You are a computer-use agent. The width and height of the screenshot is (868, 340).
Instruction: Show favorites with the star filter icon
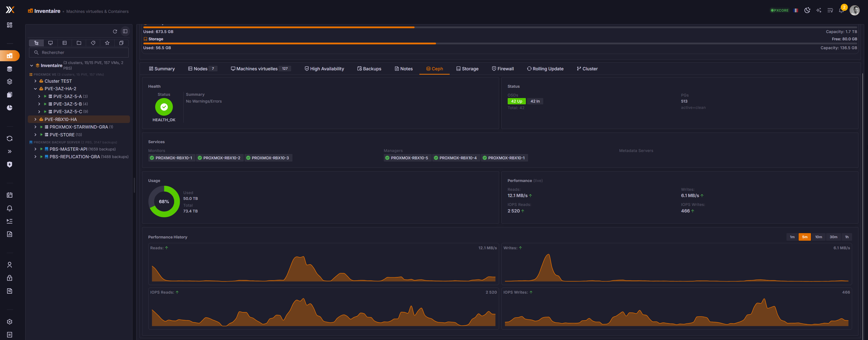coord(107,43)
